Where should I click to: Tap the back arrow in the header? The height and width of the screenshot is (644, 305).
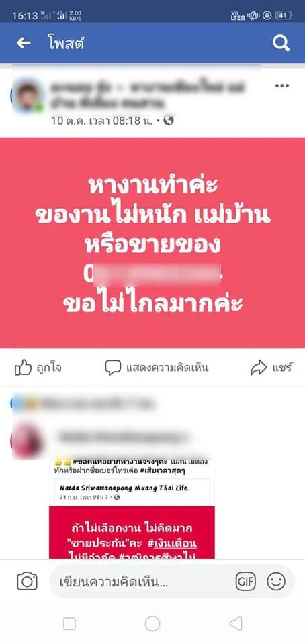[24, 43]
